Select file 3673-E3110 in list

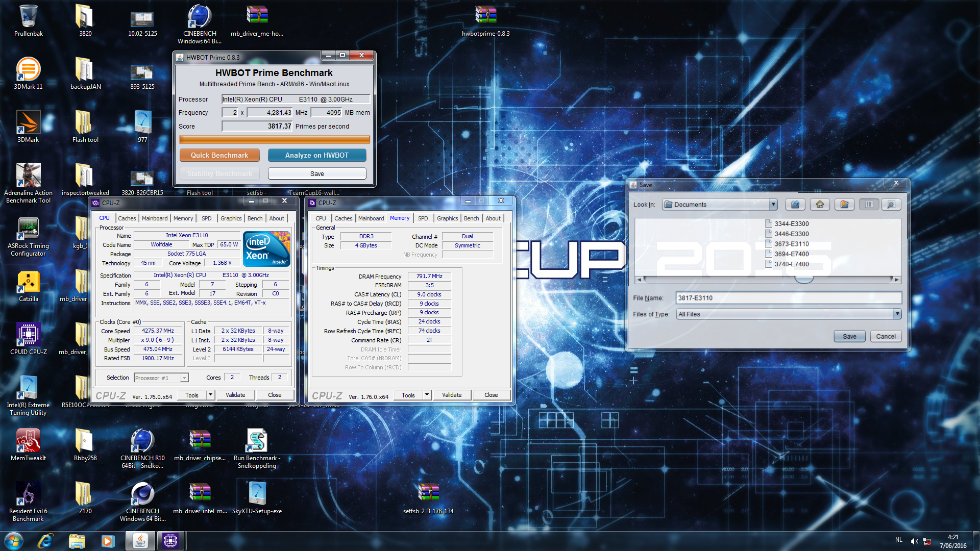coord(787,244)
